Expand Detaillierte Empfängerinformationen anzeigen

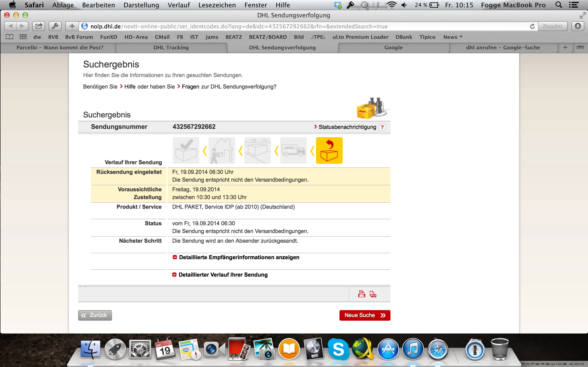(239, 257)
